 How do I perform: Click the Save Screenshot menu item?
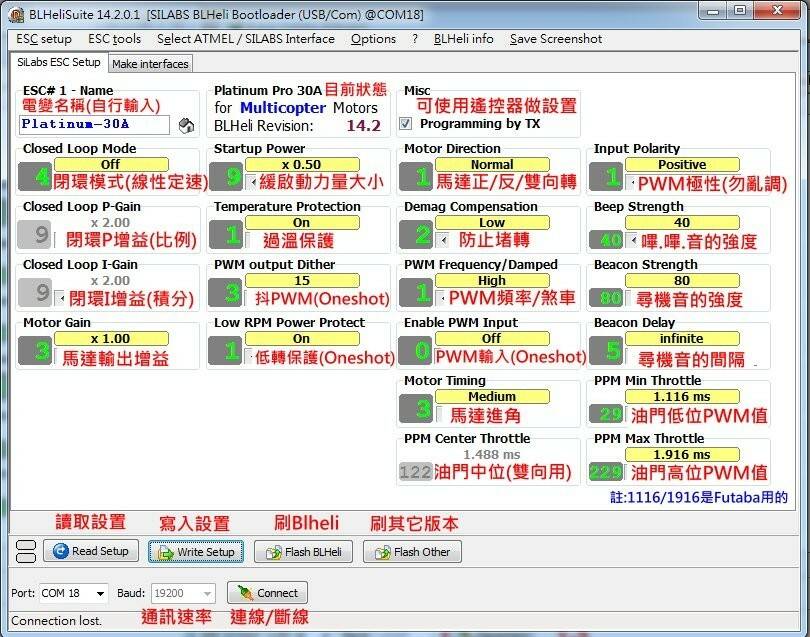(x=555, y=39)
